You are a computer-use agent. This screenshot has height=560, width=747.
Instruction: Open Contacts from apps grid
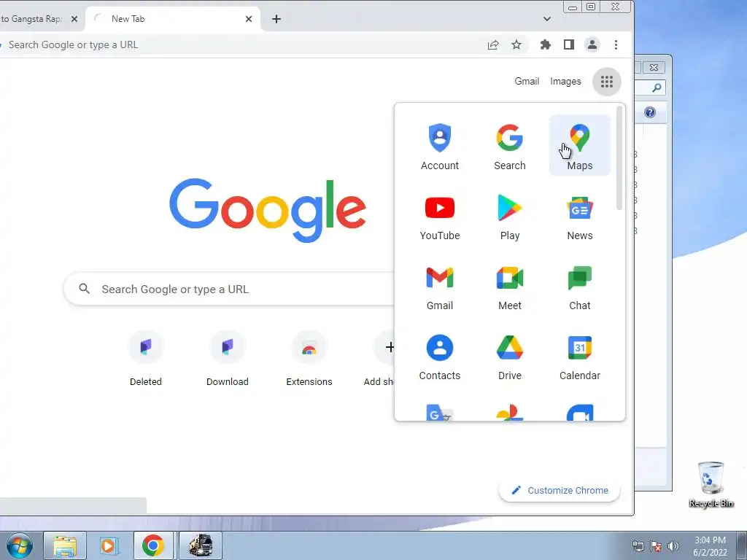439,356
